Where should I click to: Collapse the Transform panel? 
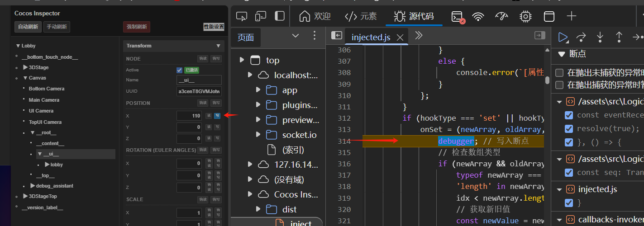pos(218,46)
